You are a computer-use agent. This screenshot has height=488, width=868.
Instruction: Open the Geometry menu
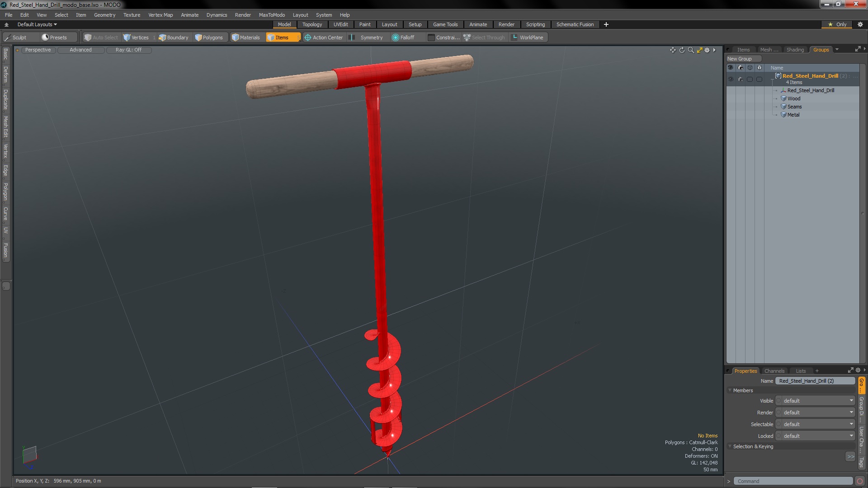(104, 15)
